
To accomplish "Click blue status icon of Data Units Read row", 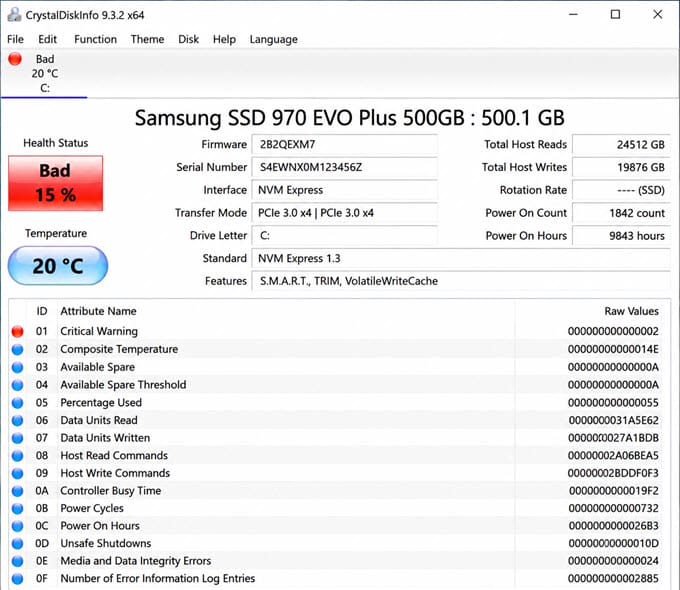I will tap(17, 420).
